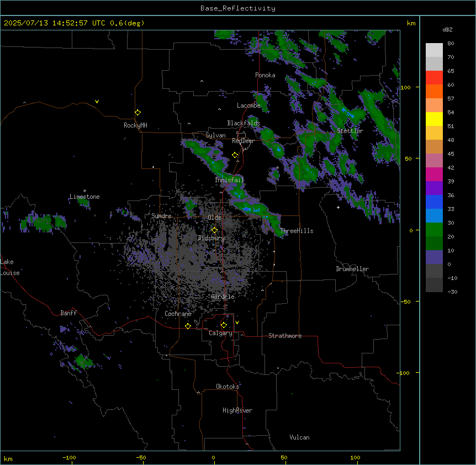Click the Innisfail label

tap(229, 180)
